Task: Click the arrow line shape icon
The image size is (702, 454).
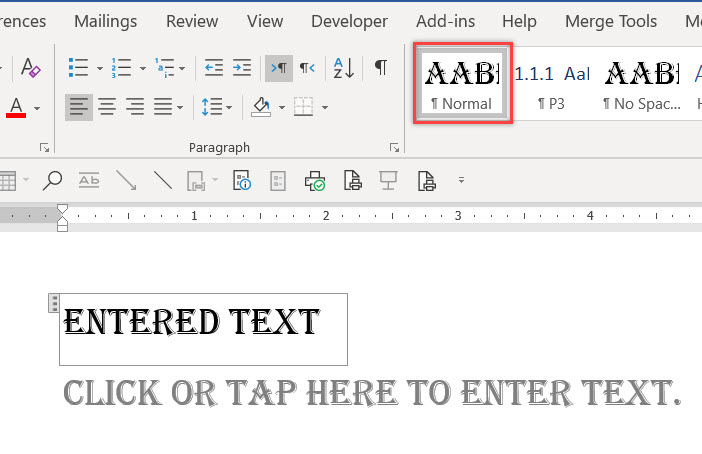Action: click(126, 180)
